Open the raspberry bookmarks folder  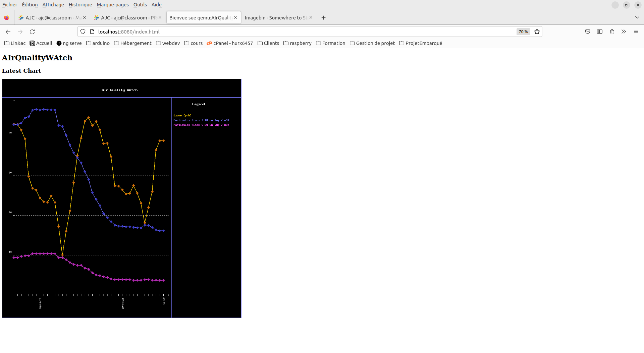click(x=298, y=43)
